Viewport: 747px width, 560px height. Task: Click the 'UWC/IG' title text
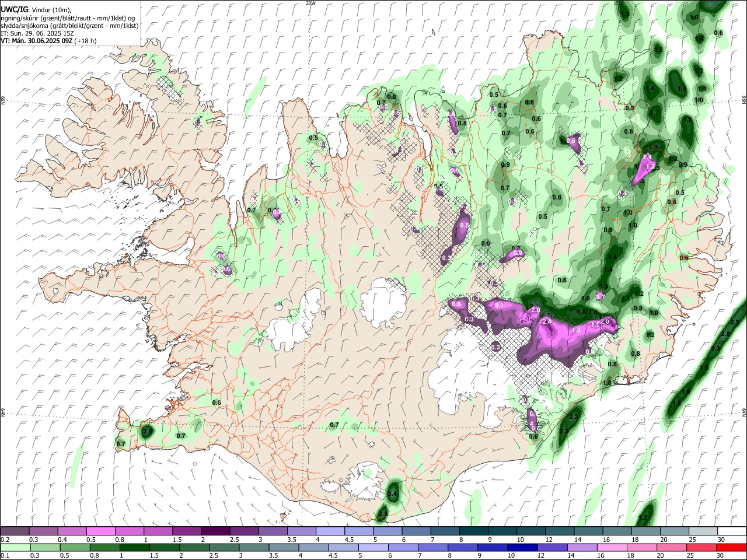(14, 10)
